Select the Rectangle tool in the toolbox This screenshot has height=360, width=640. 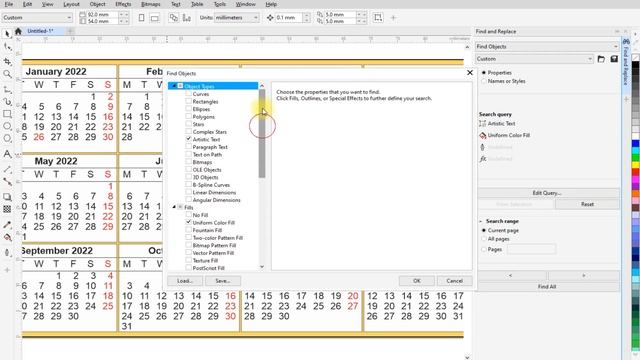click(7, 114)
